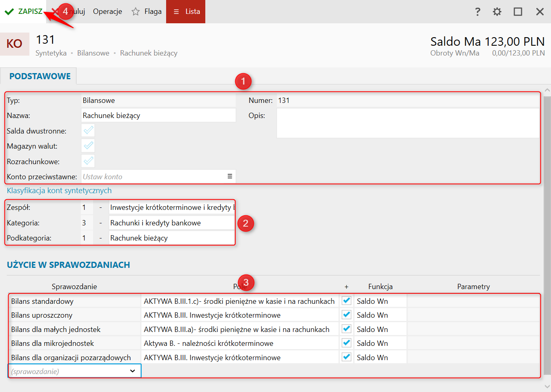Click the green Zapisz checkmark icon
The width and height of the screenshot is (551, 392).
9,12
